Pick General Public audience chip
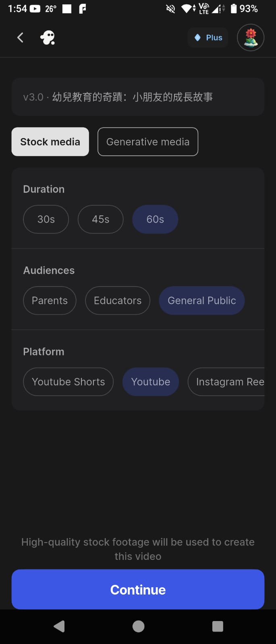 201,301
